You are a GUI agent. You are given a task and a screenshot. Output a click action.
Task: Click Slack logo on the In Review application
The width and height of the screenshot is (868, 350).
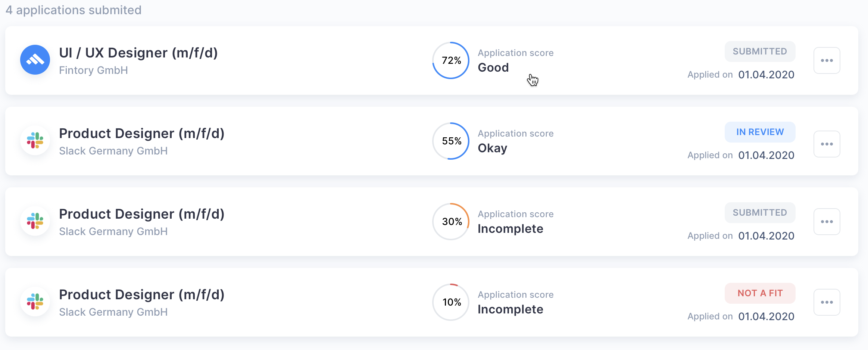click(x=35, y=140)
